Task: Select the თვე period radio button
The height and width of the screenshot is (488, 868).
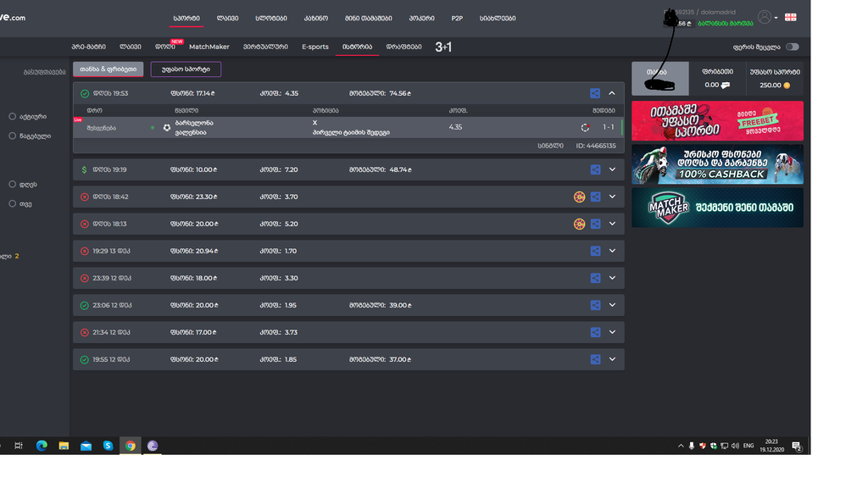Action: tap(12, 203)
